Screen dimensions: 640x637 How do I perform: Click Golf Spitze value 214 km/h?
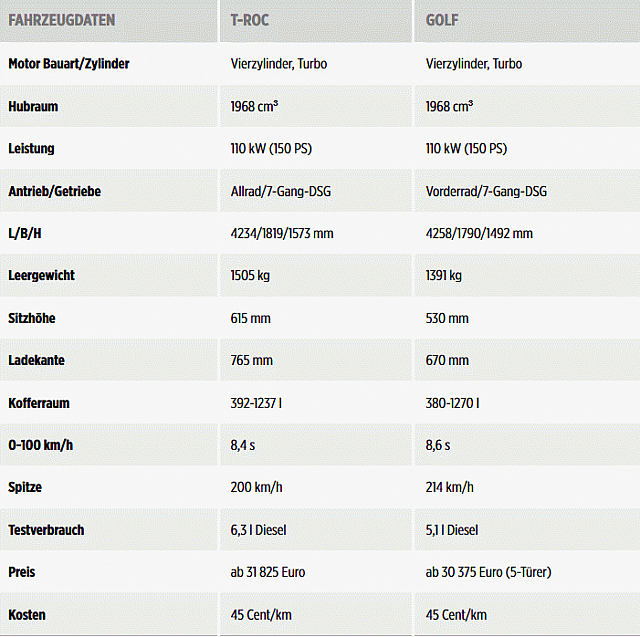[449, 487]
